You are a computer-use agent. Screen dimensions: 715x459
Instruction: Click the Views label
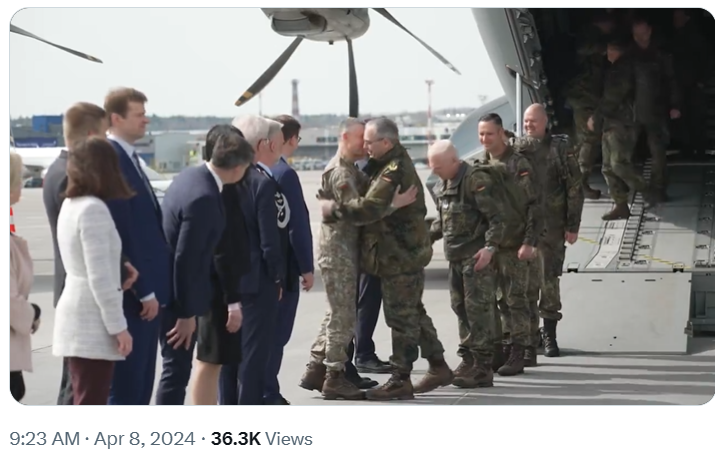click(x=289, y=439)
